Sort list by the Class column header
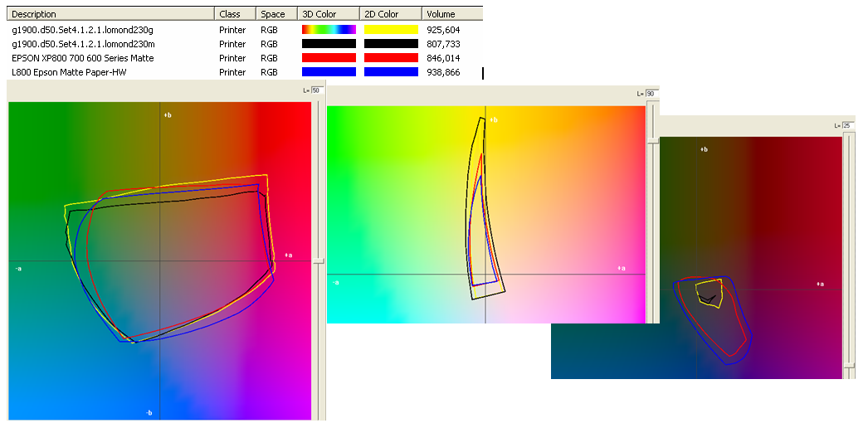 pos(235,14)
